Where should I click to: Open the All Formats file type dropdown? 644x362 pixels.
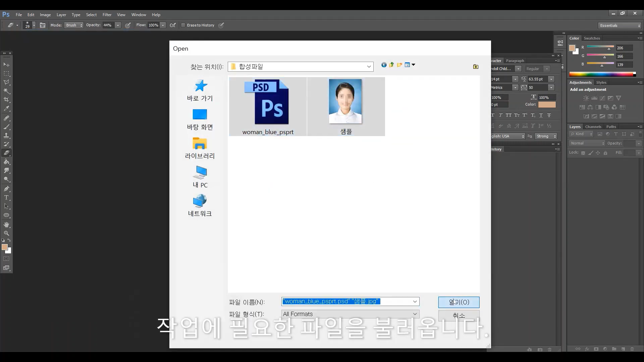[415, 314]
